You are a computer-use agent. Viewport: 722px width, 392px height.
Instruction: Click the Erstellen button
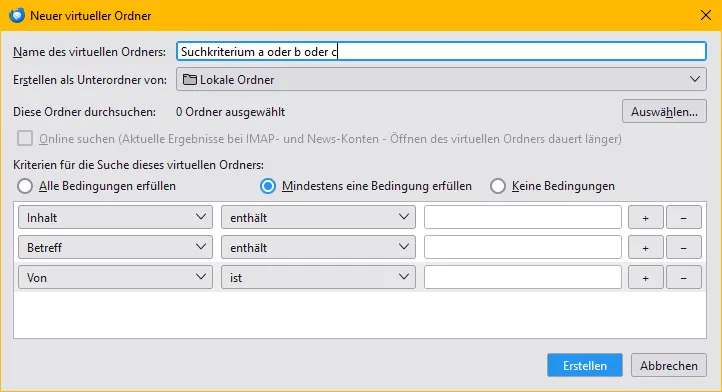click(585, 365)
